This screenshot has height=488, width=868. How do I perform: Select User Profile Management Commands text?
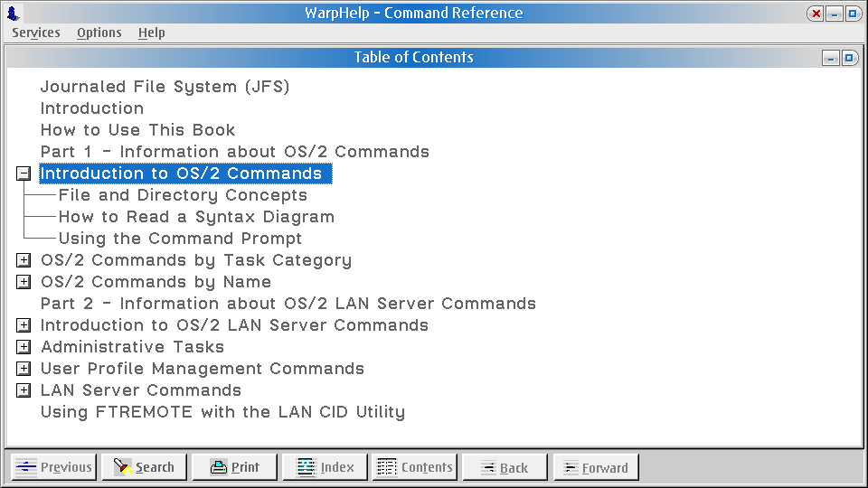tap(202, 369)
